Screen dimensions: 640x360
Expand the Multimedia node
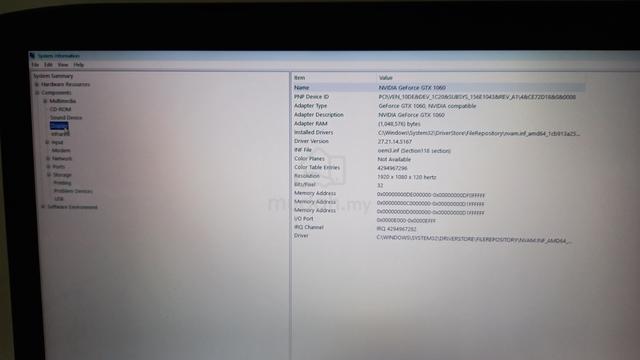[x=45, y=101]
